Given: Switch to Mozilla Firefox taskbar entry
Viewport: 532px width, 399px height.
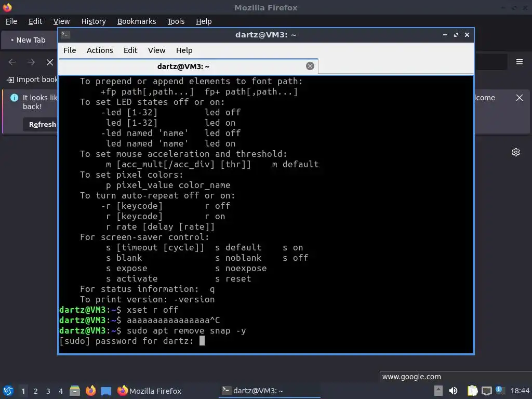Looking at the screenshot, I should [x=149, y=391].
